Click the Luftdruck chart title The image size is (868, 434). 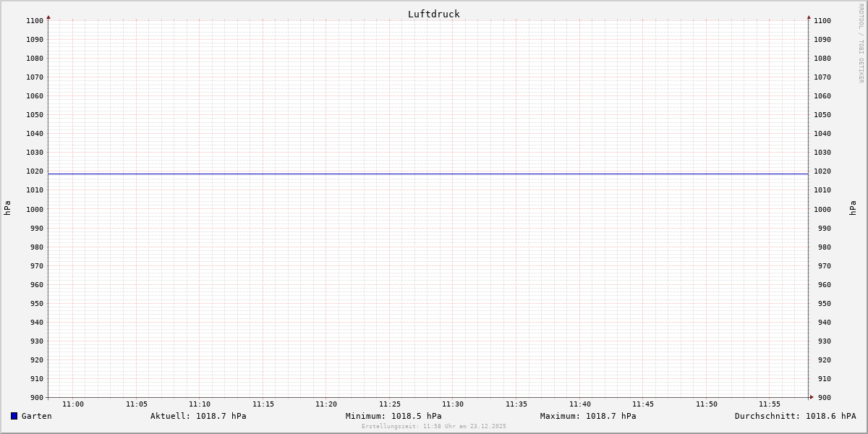click(433, 14)
